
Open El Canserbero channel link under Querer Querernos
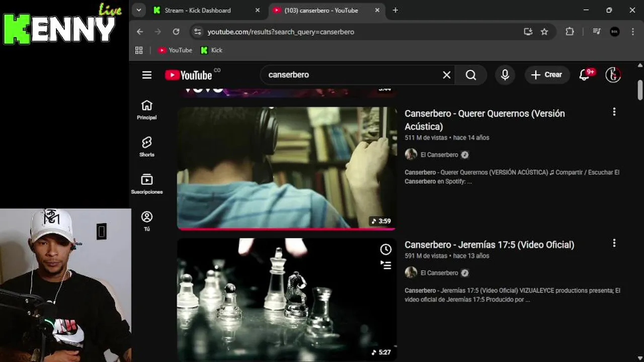click(x=439, y=155)
